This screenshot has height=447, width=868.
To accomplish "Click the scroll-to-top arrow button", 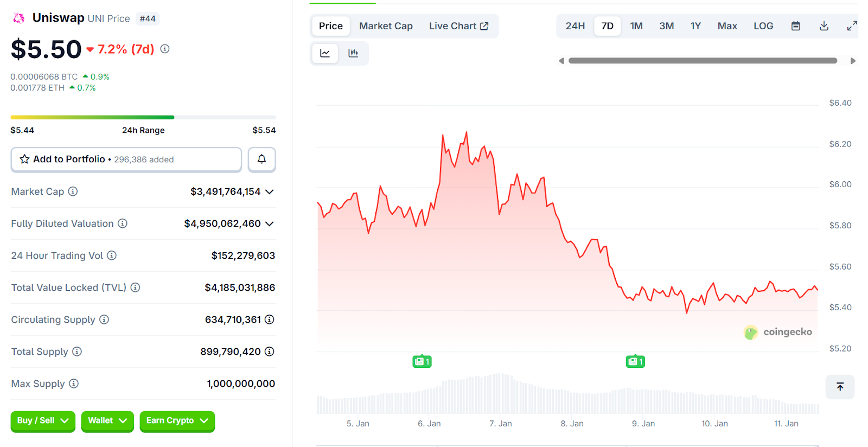I will (x=840, y=387).
